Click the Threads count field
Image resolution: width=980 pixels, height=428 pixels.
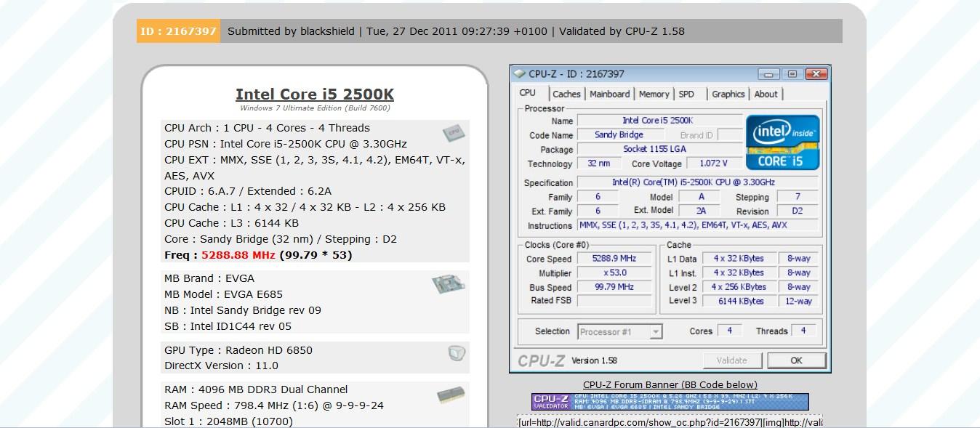pyautogui.click(x=803, y=331)
